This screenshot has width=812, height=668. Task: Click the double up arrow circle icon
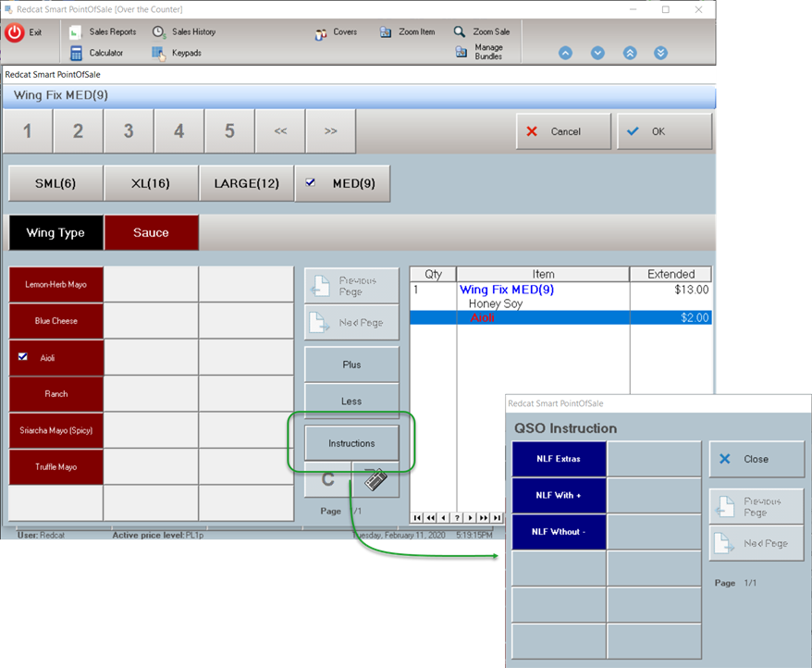(630, 53)
